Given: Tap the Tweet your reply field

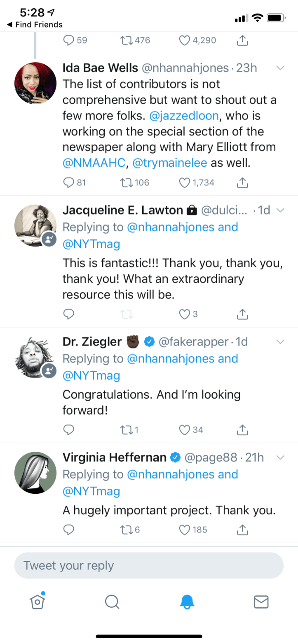Looking at the screenshot, I should click(149, 566).
